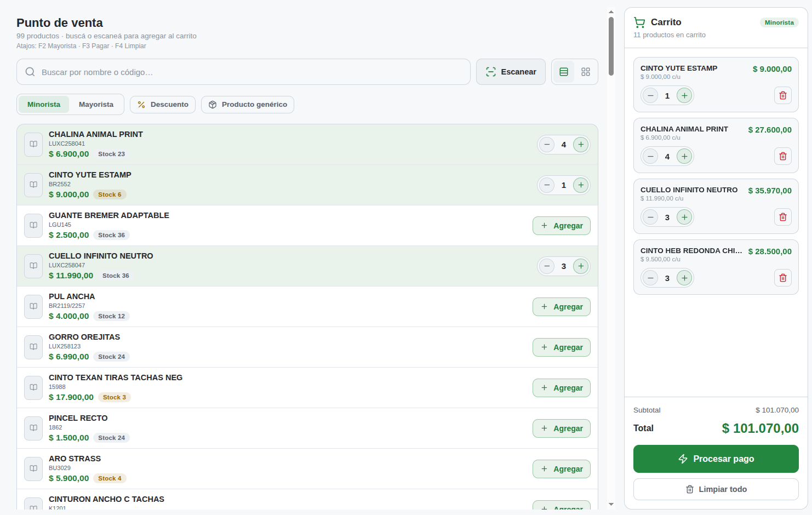The height and width of the screenshot is (515, 812).
Task: Click "11 productos en carrito" text
Action: tap(670, 35)
